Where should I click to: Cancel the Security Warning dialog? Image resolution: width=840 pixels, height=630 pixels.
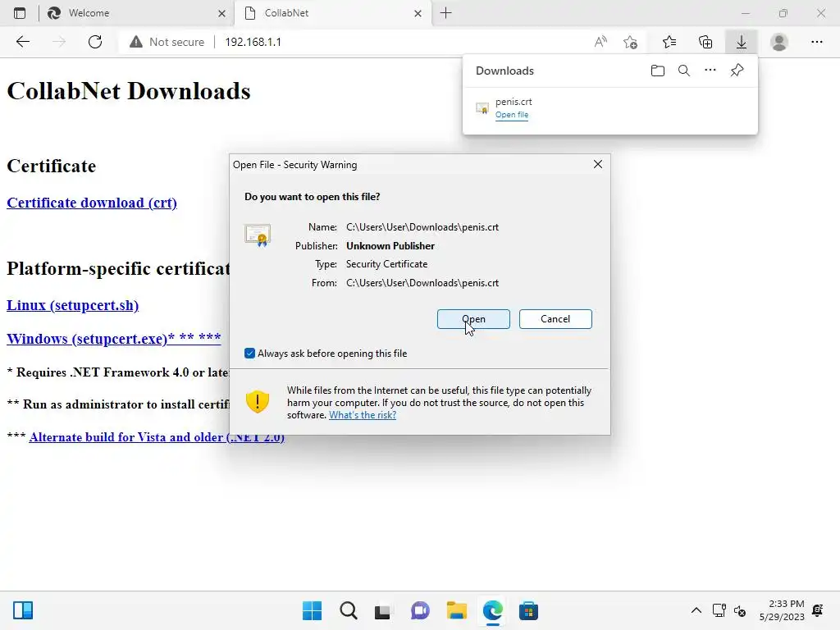pyautogui.click(x=555, y=319)
